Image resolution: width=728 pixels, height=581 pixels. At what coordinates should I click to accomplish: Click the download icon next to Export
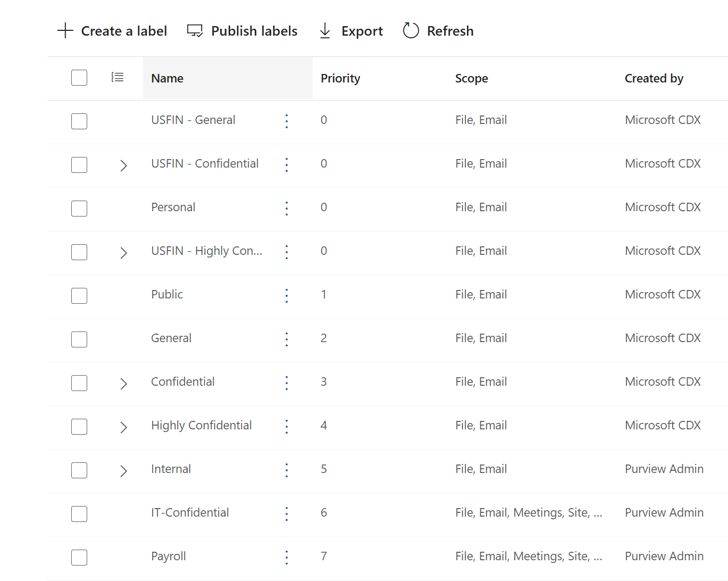click(324, 30)
